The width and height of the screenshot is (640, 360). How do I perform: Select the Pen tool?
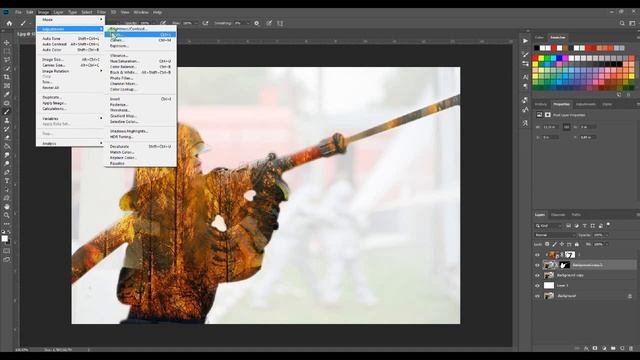point(7,172)
